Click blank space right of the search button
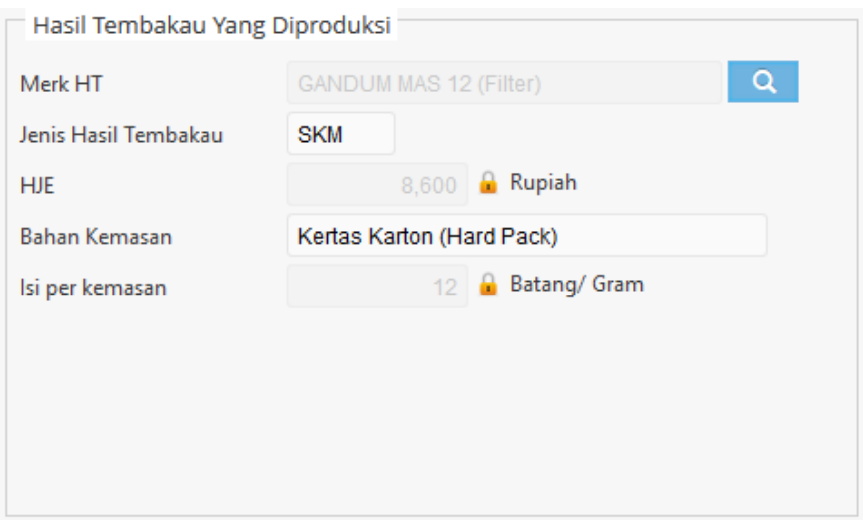The image size is (863, 520). [828, 83]
